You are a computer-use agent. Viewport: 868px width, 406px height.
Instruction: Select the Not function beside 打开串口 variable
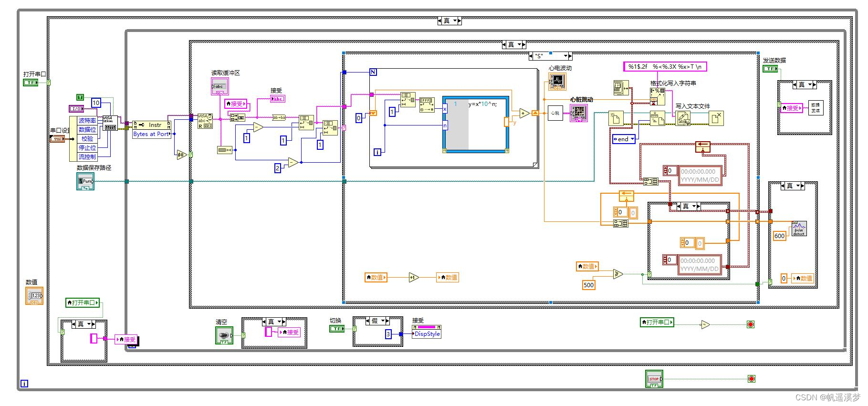point(705,325)
